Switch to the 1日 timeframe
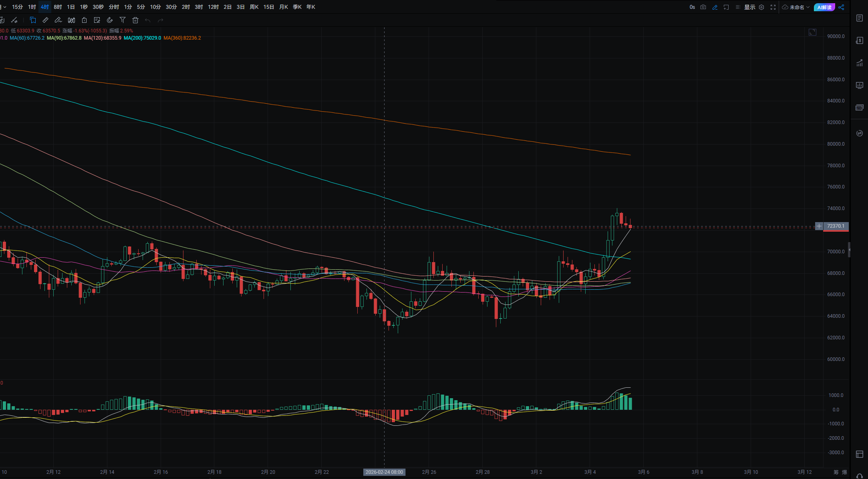This screenshot has width=868, height=479. point(71,7)
